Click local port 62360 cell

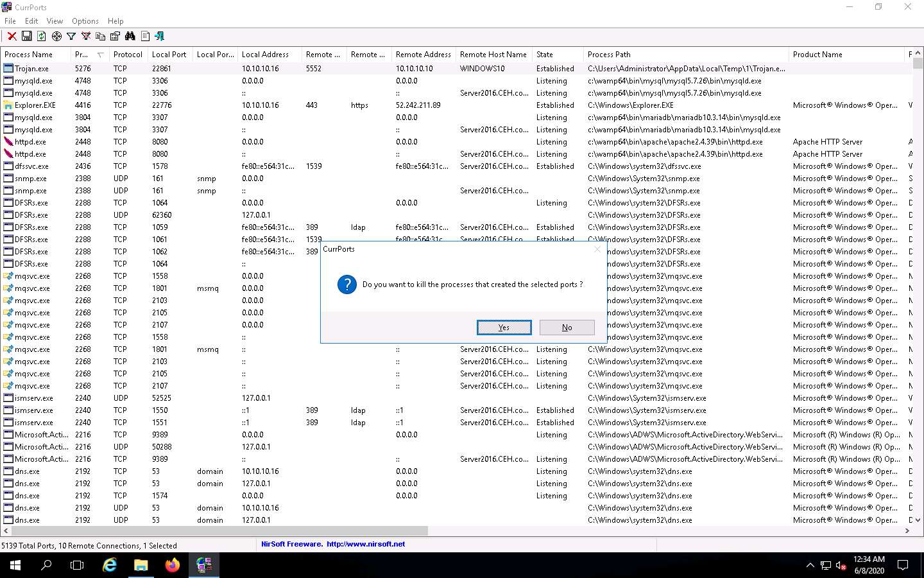[162, 215]
